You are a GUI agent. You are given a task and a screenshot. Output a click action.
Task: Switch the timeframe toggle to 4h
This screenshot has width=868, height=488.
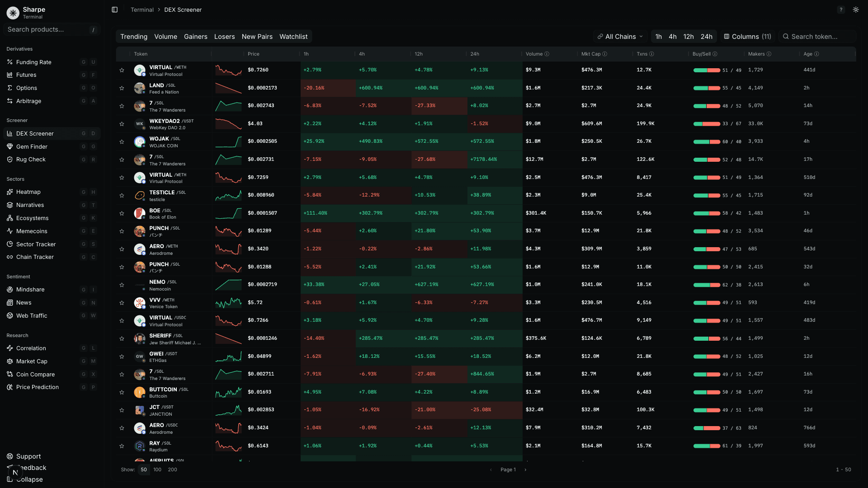click(673, 37)
